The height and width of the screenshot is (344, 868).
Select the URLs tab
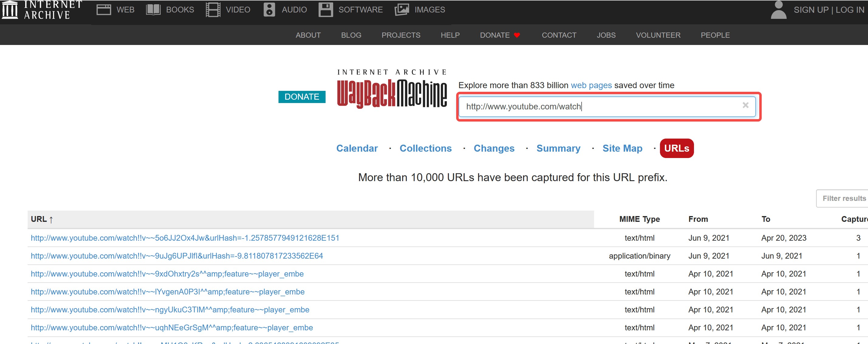coord(677,148)
